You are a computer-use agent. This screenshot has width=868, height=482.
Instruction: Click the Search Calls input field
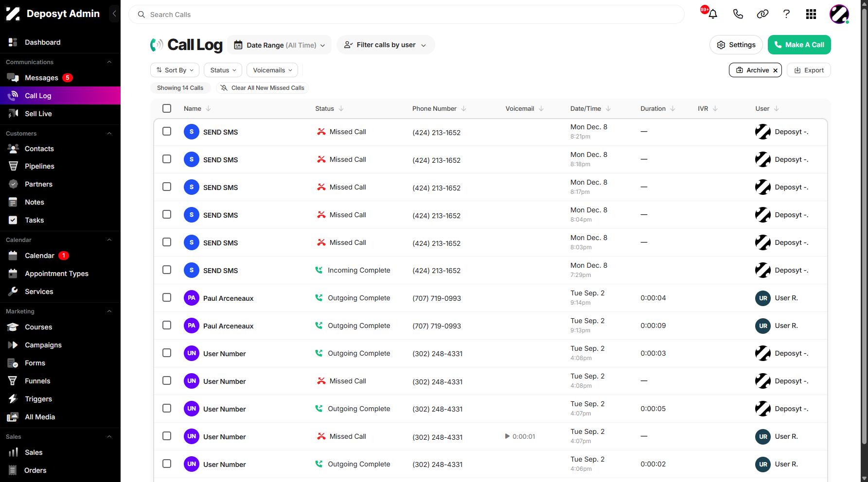pos(407,15)
